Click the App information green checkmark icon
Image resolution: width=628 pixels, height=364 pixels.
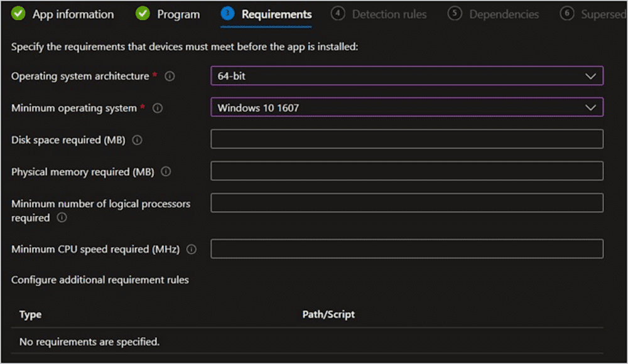point(18,13)
